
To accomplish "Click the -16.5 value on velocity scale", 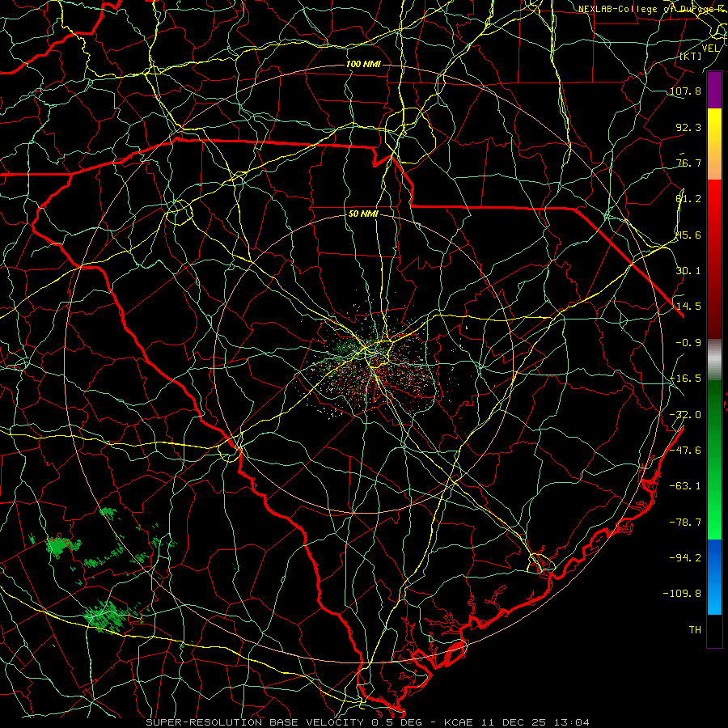I will point(685,379).
